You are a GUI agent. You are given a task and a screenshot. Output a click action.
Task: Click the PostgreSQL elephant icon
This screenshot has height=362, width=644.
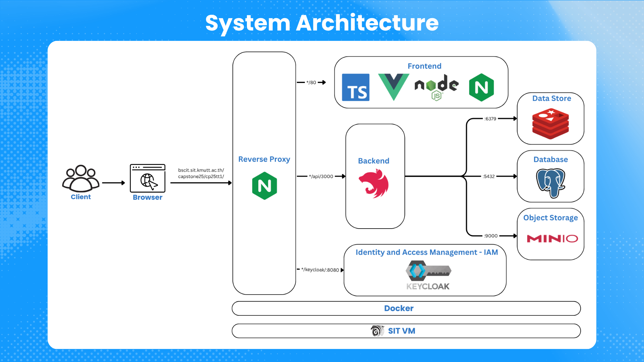(x=550, y=183)
